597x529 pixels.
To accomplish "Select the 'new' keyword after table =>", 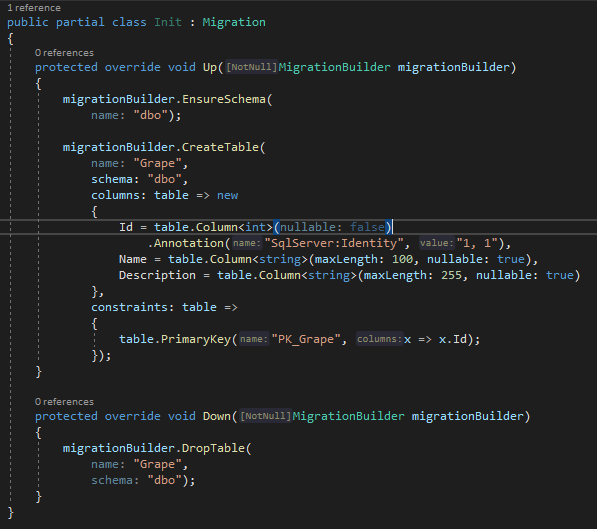I will (x=227, y=195).
